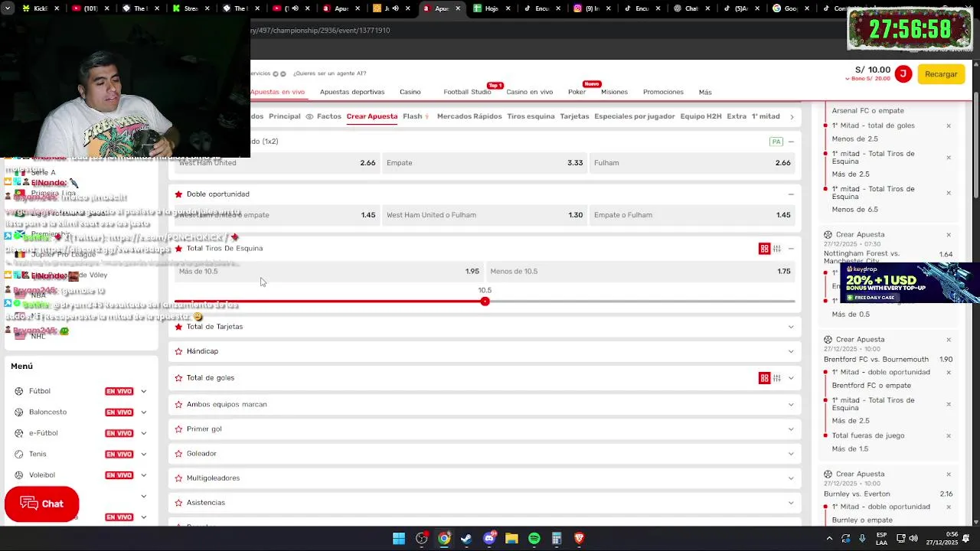Delete the Burnley vs. Everton Crear Apuesta bet

coord(949,474)
